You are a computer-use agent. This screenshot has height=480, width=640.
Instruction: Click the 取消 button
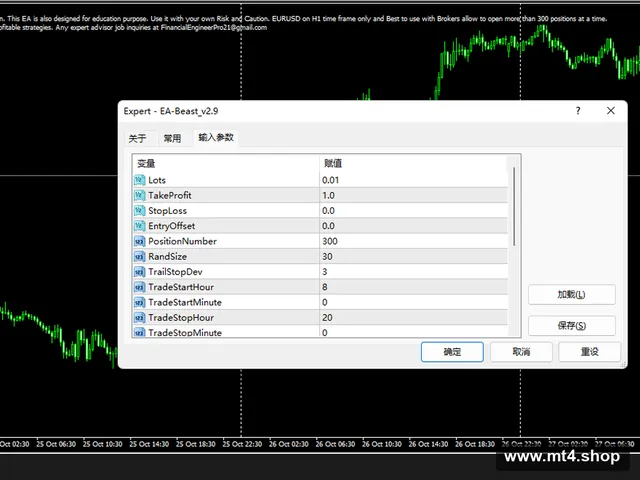[521, 351]
